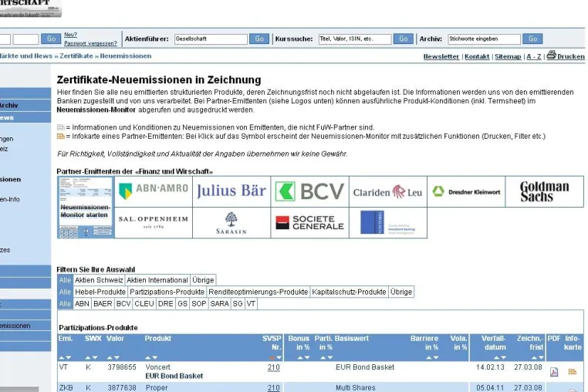This screenshot has width=588, height=392.
Task: Focus the Stichworte eingeben archive field
Action: (484, 39)
